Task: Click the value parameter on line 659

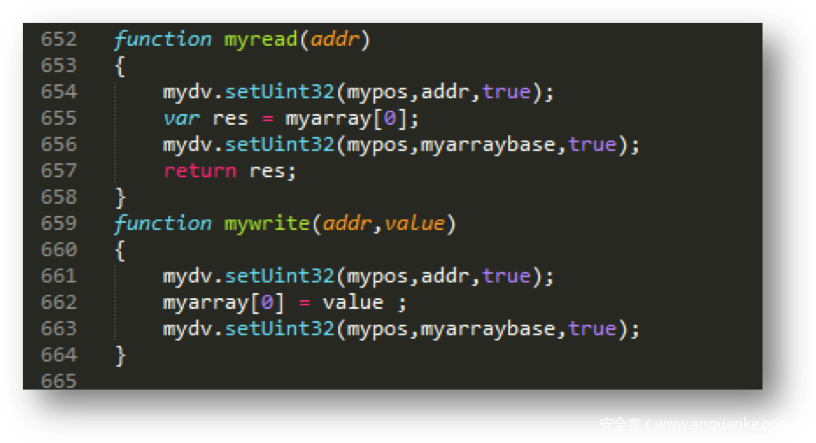Action: pos(414,224)
